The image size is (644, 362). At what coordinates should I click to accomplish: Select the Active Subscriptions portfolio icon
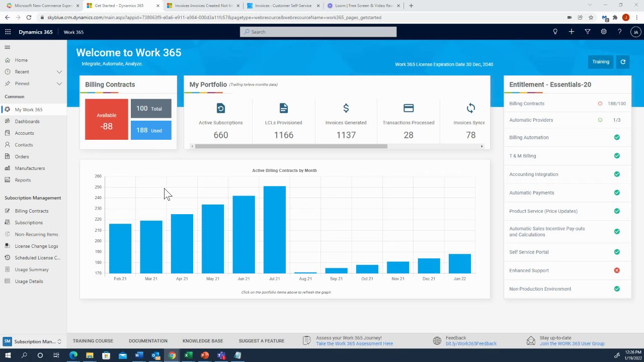(x=220, y=108)
